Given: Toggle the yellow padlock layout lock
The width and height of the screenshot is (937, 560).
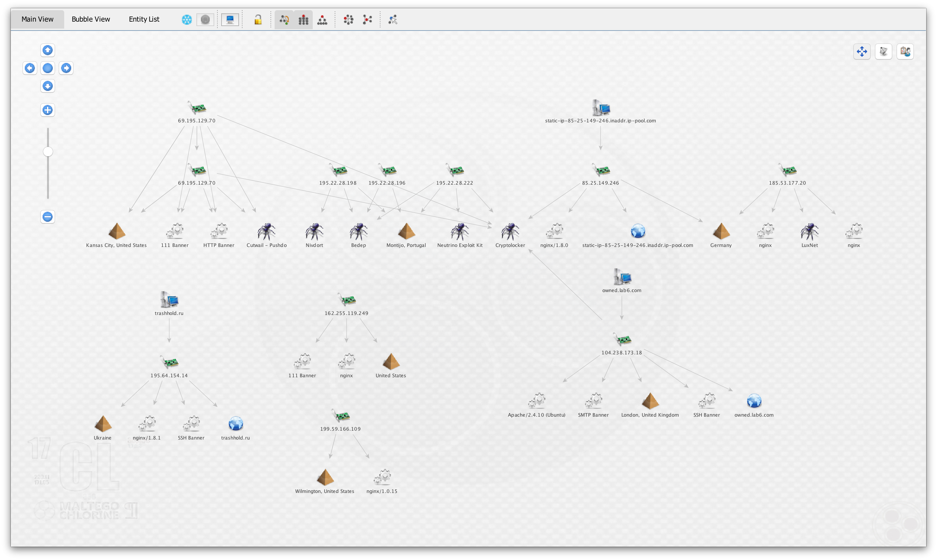Looking at the screenshot, I should coord(258,20).
